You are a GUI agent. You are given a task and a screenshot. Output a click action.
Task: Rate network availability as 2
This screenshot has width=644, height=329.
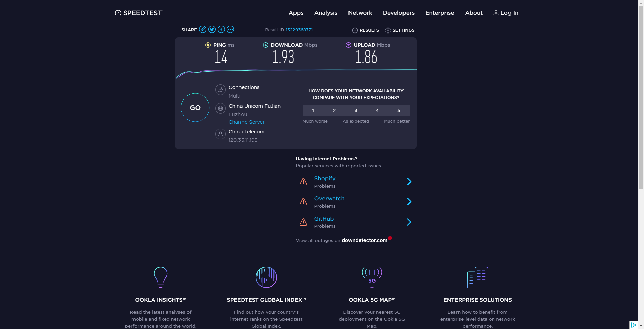[x=334, y=110]
